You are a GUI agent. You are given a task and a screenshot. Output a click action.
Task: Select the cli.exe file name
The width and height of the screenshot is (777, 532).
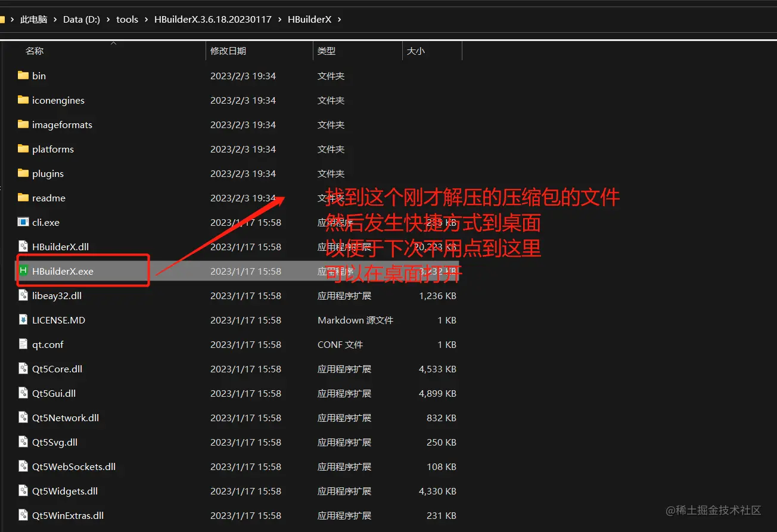coord(46,222)
